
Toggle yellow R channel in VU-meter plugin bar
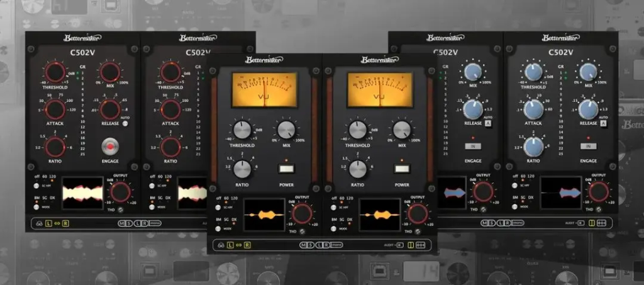click(247, 245)
